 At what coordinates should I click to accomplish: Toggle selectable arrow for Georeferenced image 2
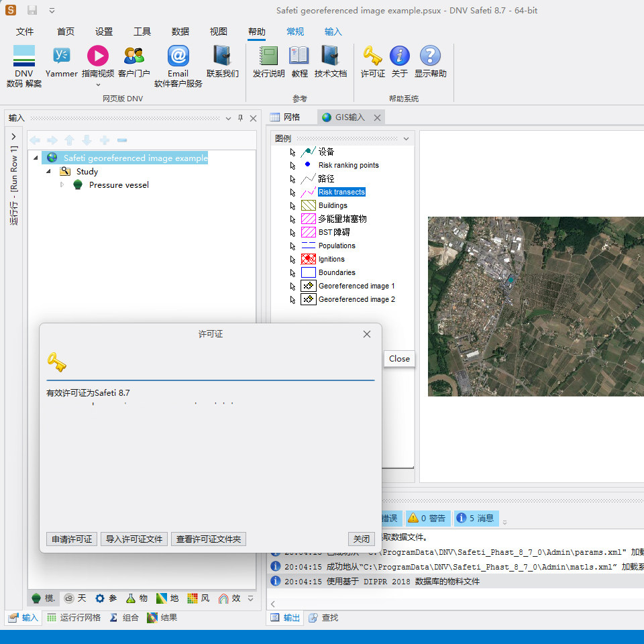tap(292, 300)
